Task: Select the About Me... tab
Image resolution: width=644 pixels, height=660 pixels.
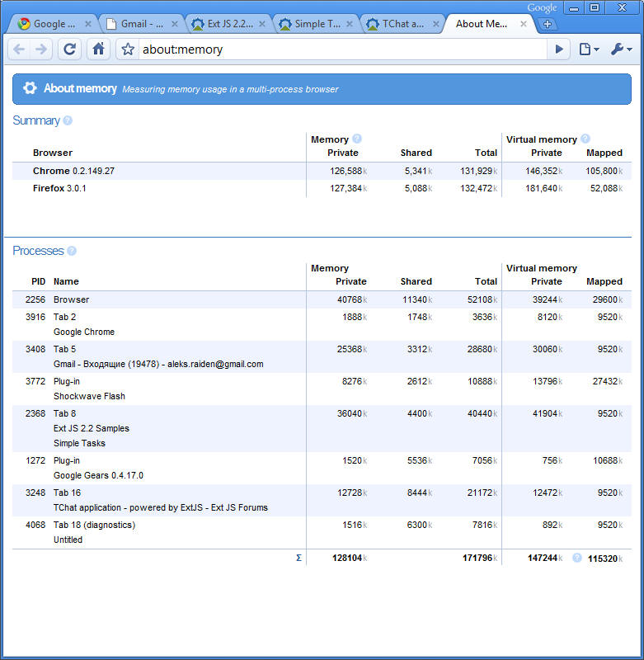Action: (x=489, y=24)
